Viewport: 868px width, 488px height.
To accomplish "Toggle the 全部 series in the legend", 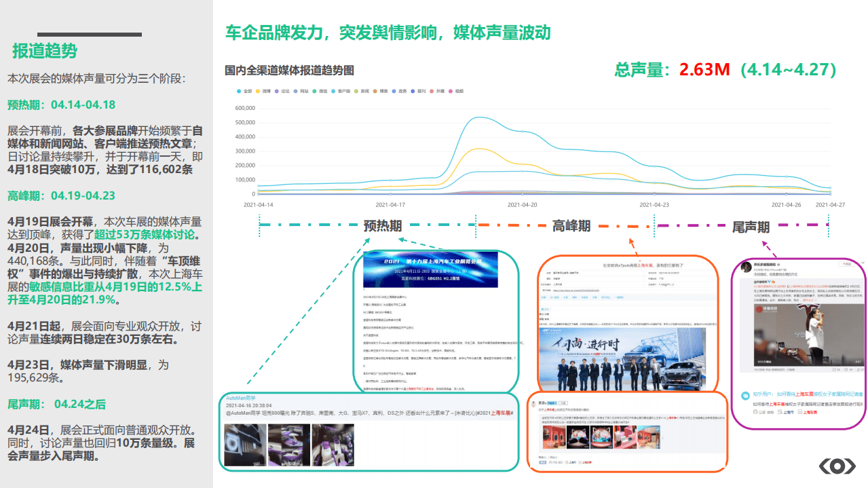I will (239, 90).
